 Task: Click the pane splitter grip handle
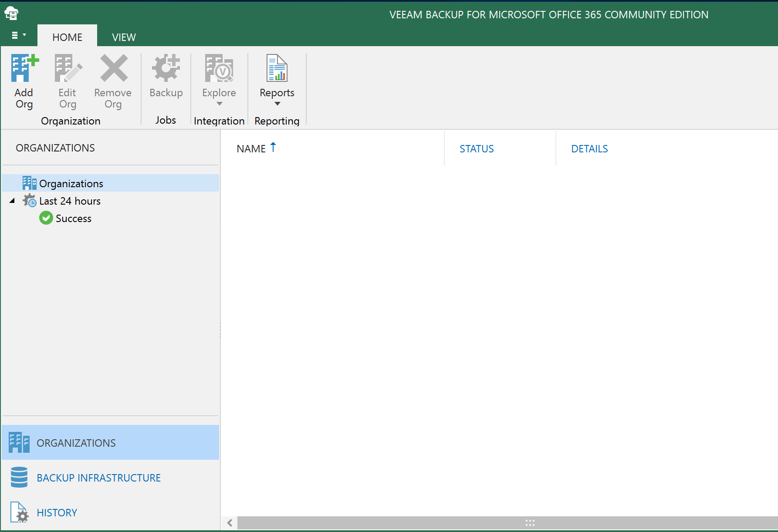pyautogui.click(x=220, y=330)
